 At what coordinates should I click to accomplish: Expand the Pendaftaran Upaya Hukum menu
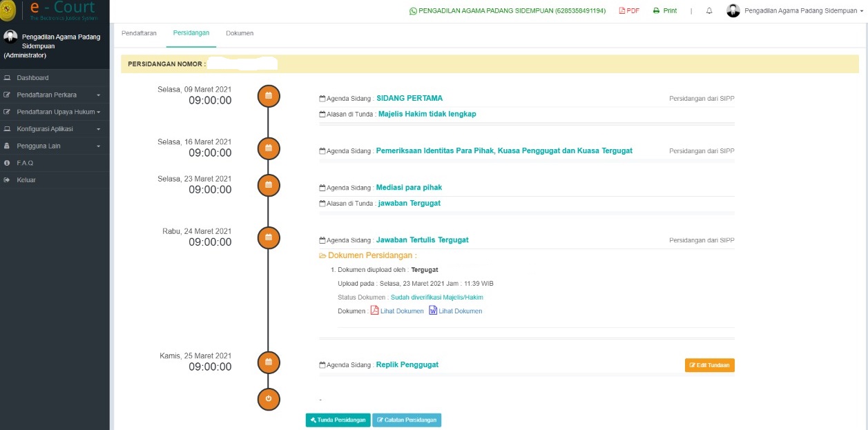pos(54,112)
